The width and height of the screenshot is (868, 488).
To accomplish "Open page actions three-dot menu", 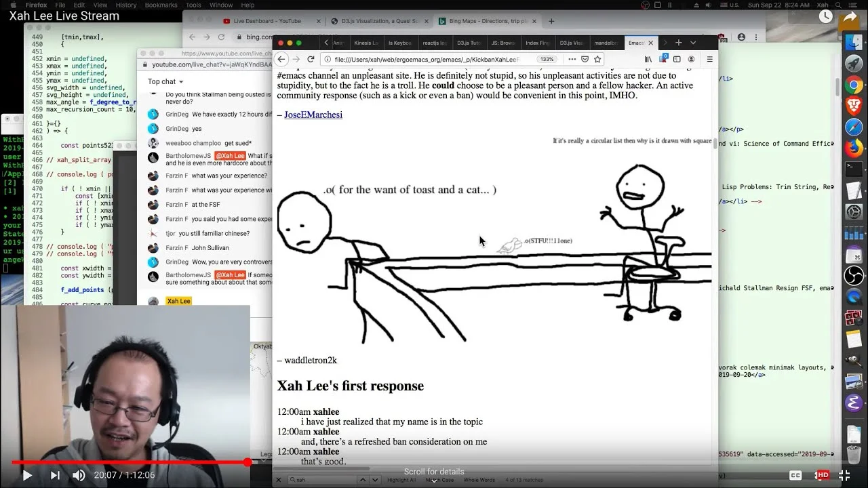I will click(572, 59).
